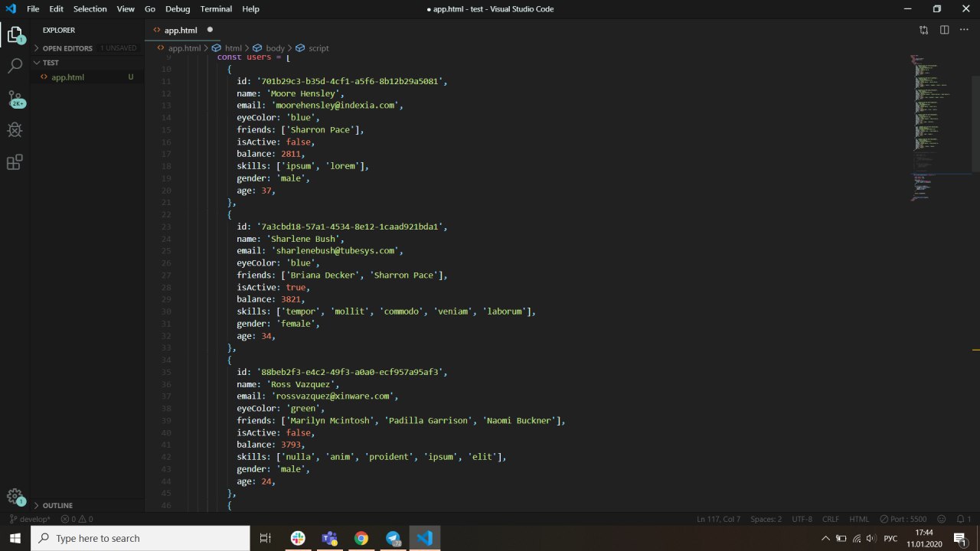The image size is (980, 551).
Task: Open the More Actions ellipsis menu
Action: click(x=964, y=30)
